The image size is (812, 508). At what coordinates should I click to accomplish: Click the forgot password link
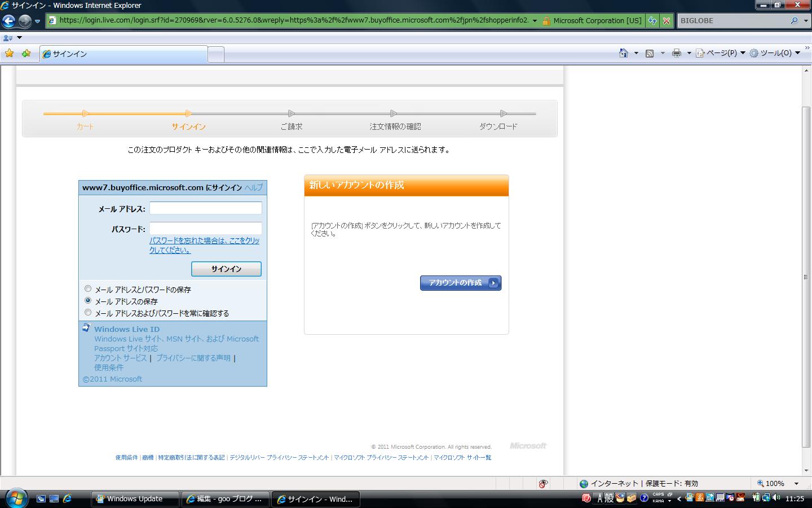(x=204, y=245)
